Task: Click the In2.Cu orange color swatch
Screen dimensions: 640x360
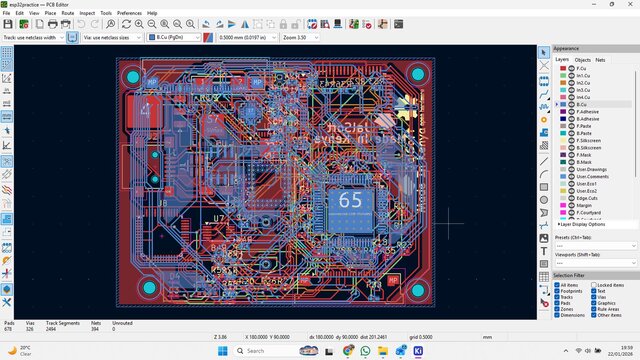Action: pyautogui.click(x=563, y=83)
